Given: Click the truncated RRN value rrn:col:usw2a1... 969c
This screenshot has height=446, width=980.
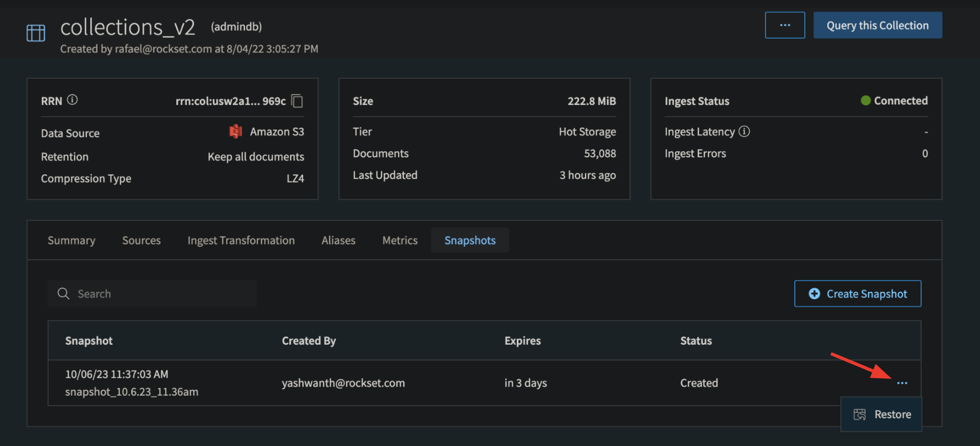Looking at the screenshot, I should point(230,101).
